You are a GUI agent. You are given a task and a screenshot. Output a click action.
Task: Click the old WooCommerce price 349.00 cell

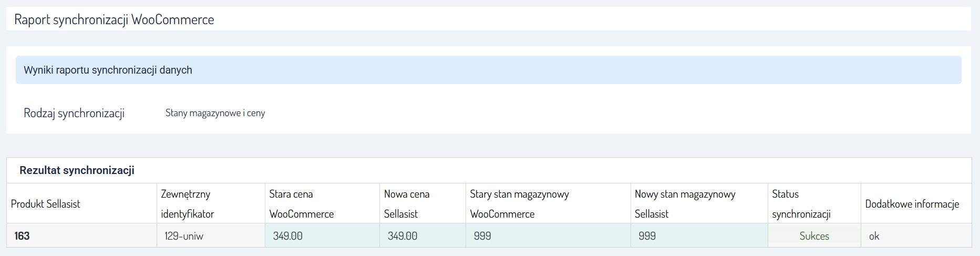click(288, 236)
